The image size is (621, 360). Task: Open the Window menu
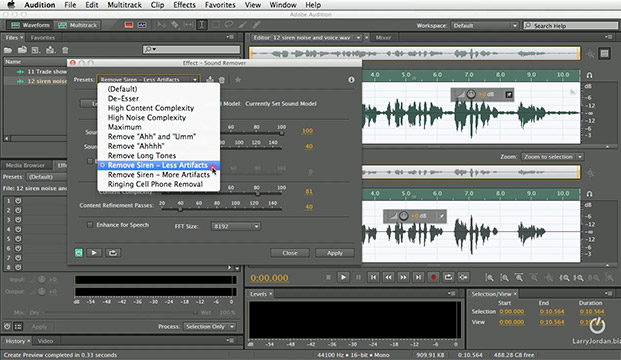pyautogui.click(x=283, y=5)
